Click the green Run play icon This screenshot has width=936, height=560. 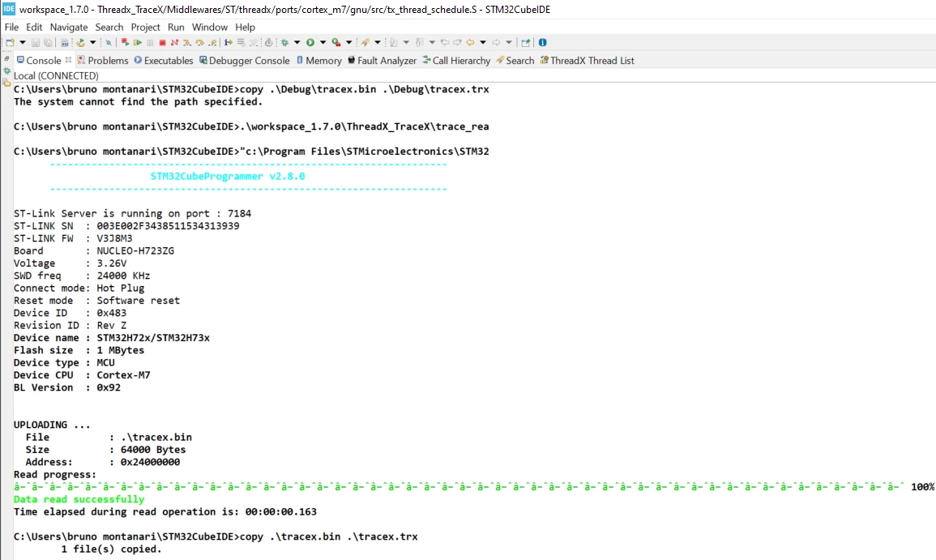[x=310, y=42]
